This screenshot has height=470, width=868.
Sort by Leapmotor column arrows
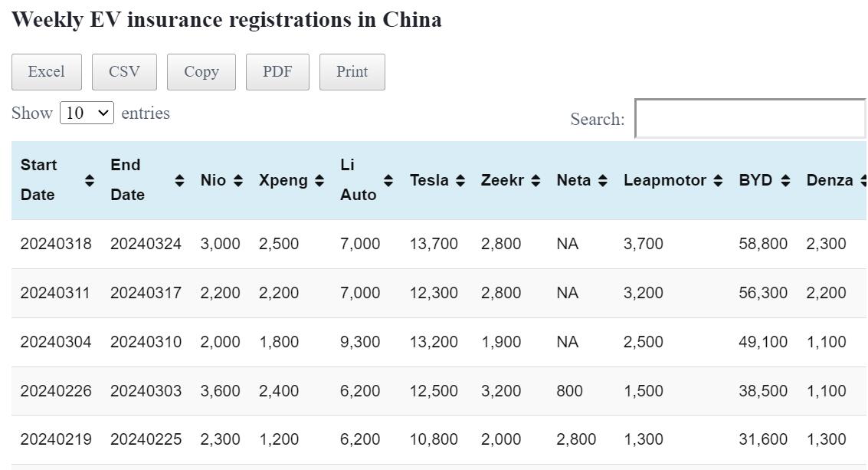coord(718,181)
